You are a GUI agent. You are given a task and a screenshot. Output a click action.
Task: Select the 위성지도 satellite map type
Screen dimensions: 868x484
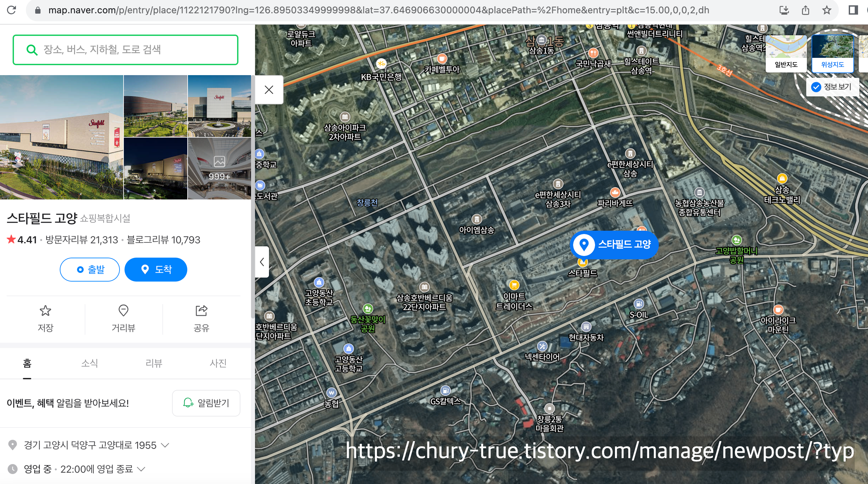(832, 54)
